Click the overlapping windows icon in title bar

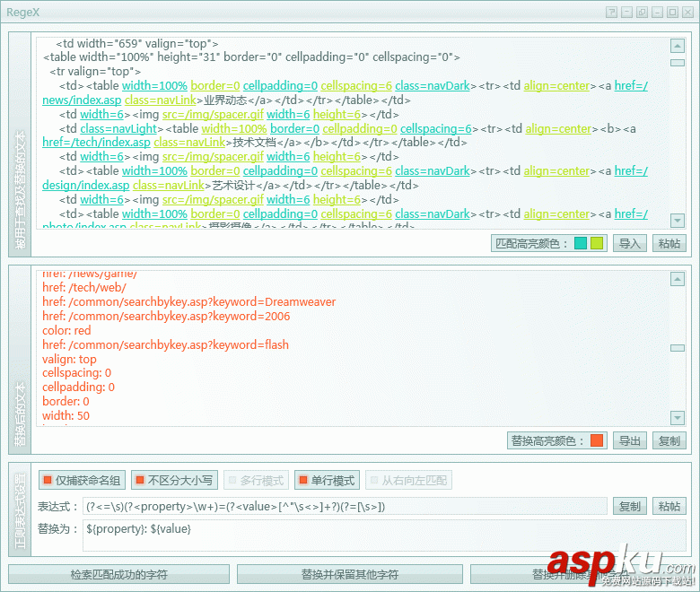642,12
